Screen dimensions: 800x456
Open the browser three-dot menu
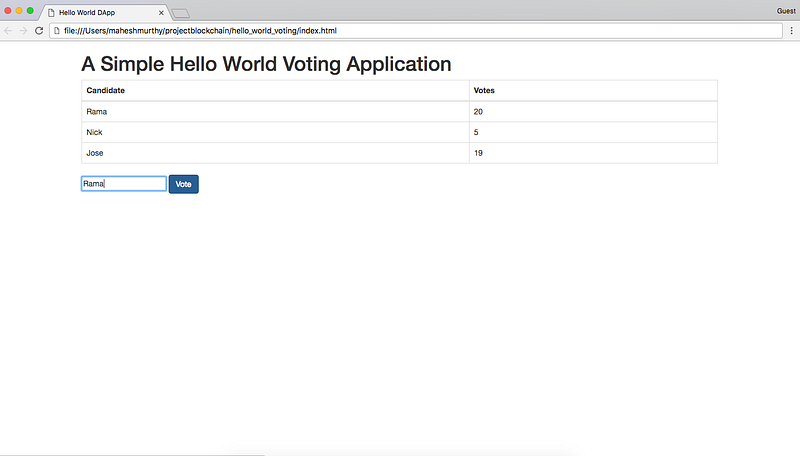tap(791, 31)
